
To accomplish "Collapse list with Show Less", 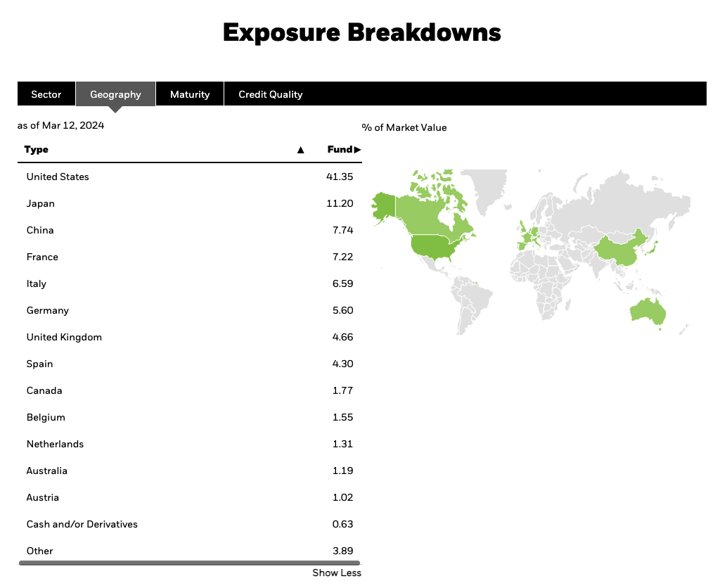I will [337, 573].
